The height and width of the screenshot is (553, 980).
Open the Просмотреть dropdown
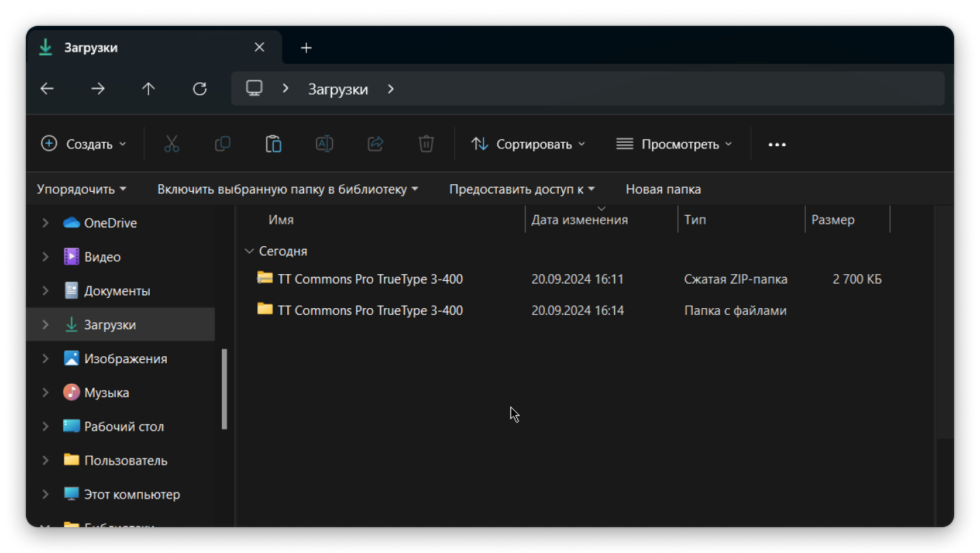(x=674, y=144)
